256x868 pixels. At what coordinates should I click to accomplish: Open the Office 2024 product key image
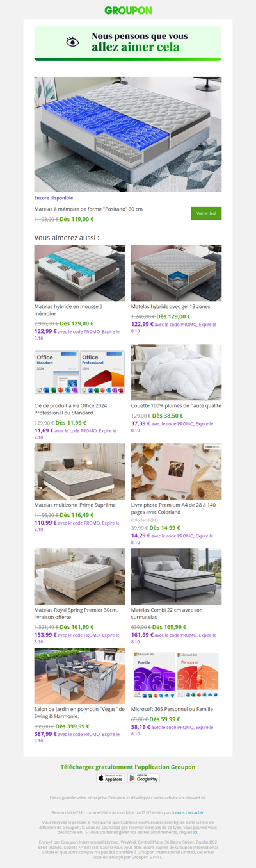point(80,372)
